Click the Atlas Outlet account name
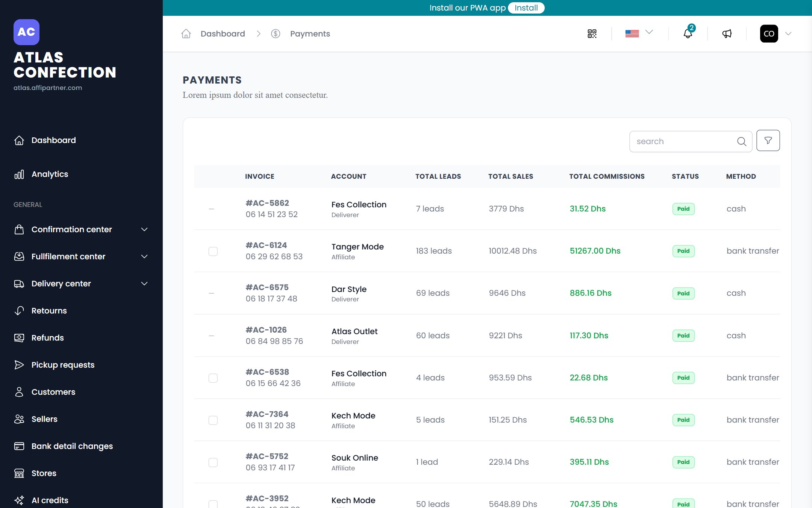Image resolution: width=812 pixels, height=508 pixels. pos(354,332)
